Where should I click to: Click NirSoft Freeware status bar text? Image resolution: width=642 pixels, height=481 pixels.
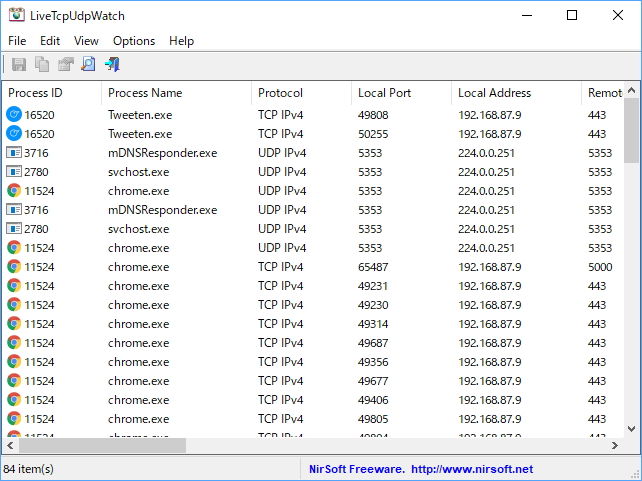click(x=357, y=469)
